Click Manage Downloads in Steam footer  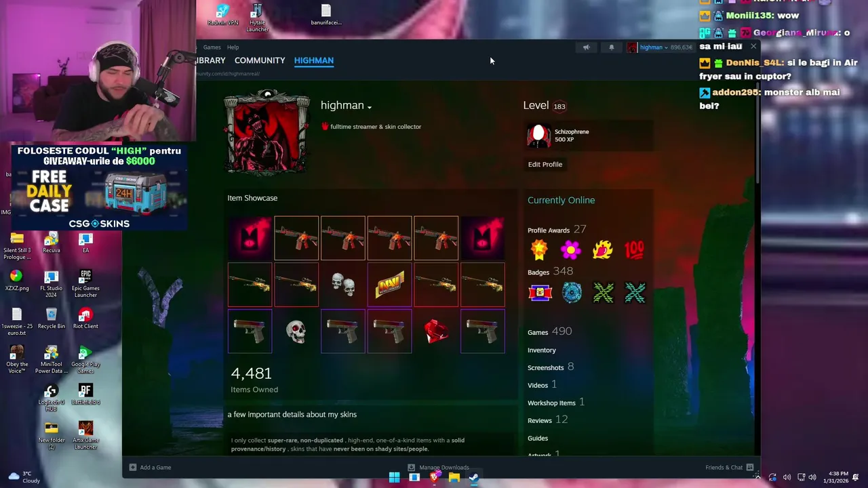[439, 467]
